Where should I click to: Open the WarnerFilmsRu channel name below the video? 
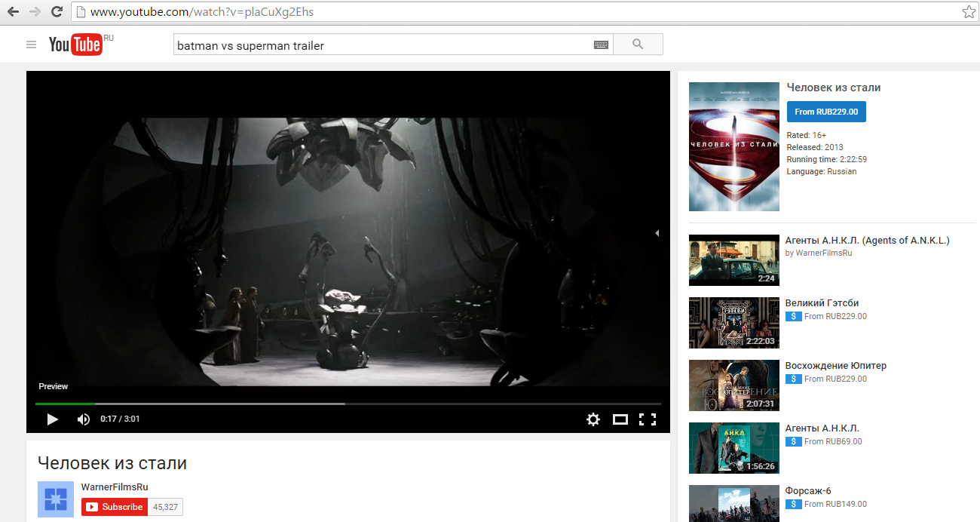pyautogui.click(x=115, y=487)
